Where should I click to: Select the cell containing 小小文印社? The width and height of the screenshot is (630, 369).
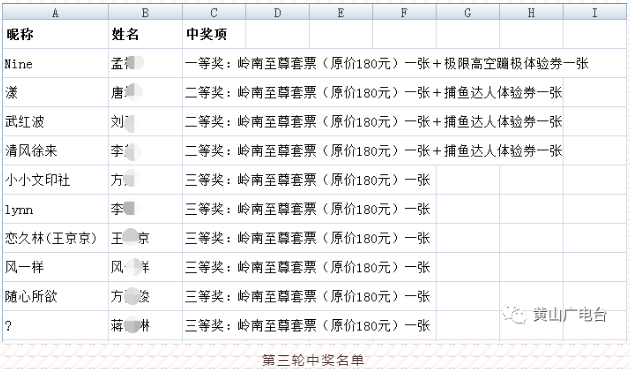(x=55, y=180)
